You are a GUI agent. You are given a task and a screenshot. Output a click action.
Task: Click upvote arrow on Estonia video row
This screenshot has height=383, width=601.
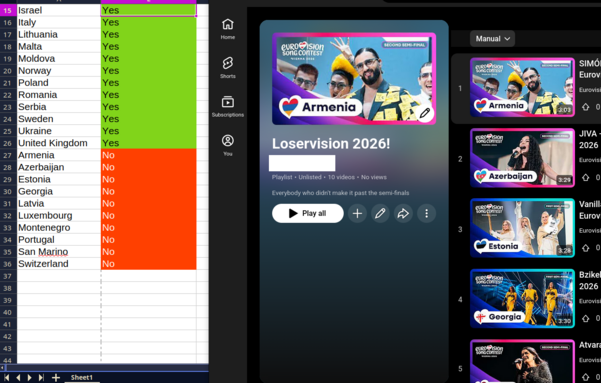coord(586,248)
